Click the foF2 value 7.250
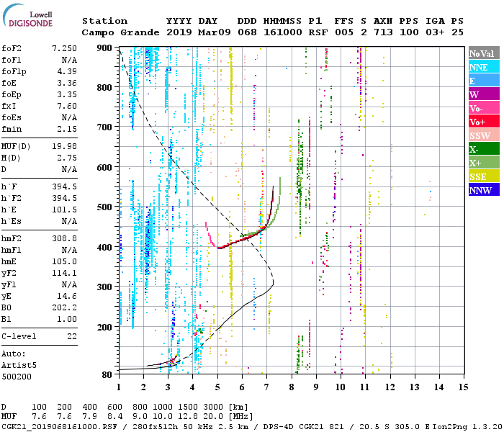The image size is (504, 432). click(64, 48)
